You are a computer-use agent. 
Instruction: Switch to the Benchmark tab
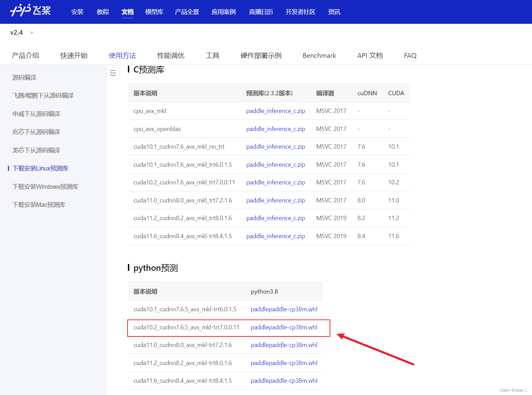click(319, 55)
